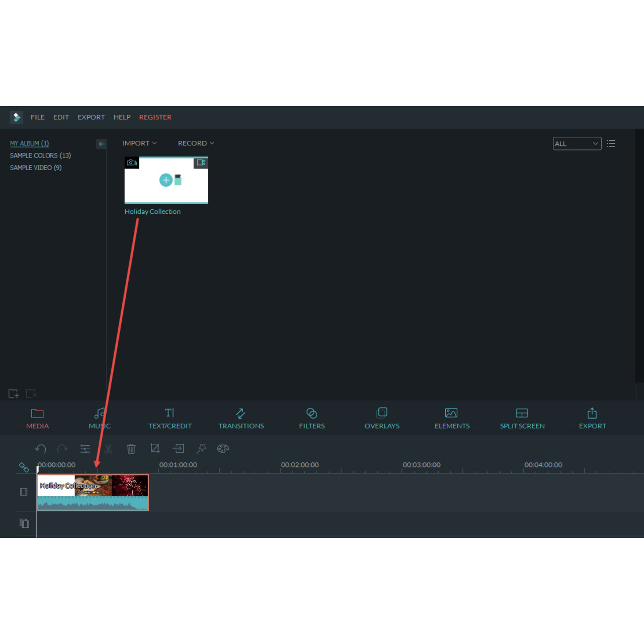Create a new folder in the media library
The height and width of the screenshot is (644, 644).
(13, 393)
